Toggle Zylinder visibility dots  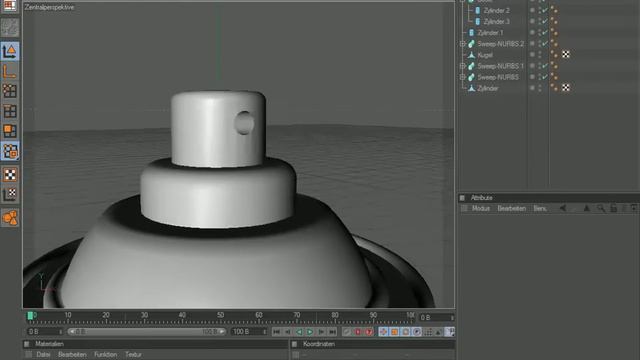click(540, 88)
